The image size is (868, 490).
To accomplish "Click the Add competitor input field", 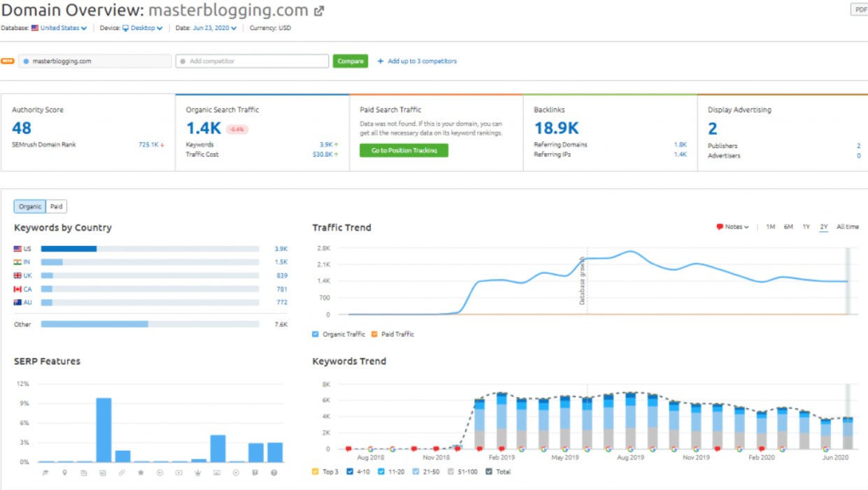I will click(252, 62).
